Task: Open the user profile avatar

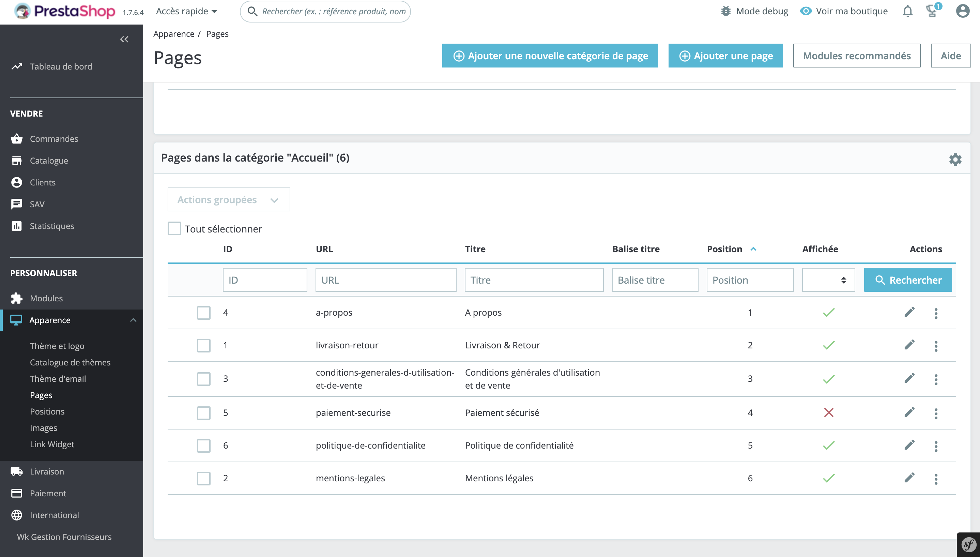Action: 962,11
